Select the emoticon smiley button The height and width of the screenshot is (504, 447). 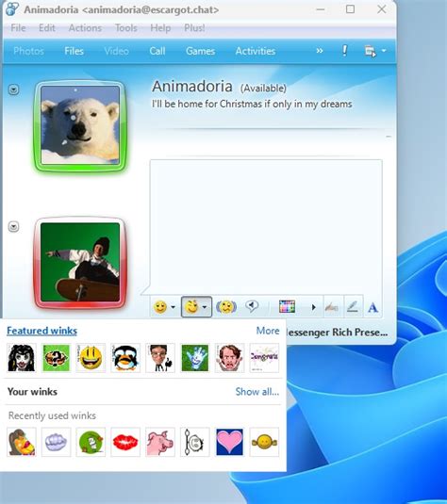tap(160, 307)
